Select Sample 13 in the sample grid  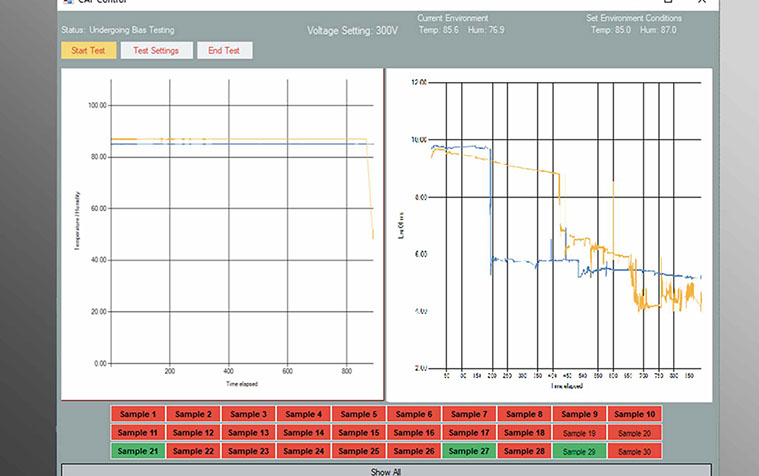pyautogui.click(x=249, y=433)
